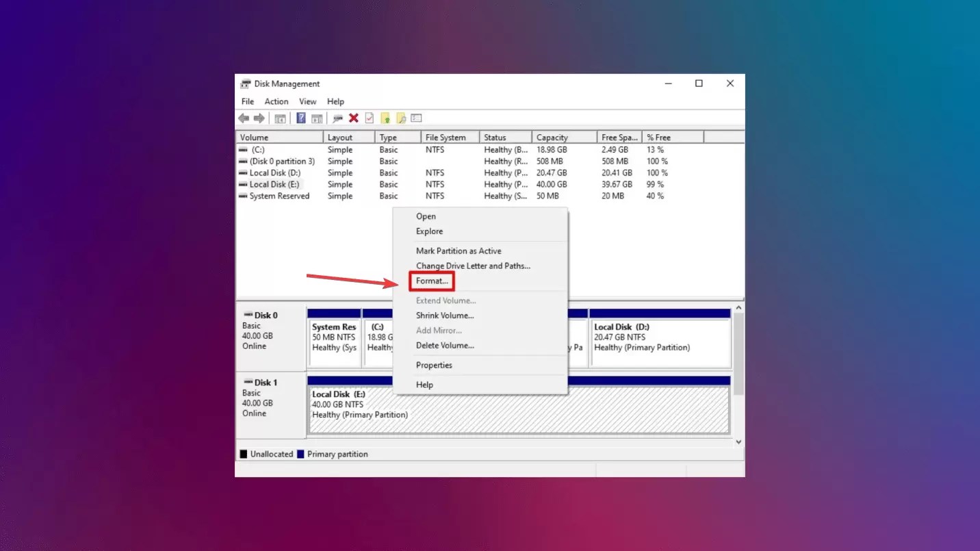Select Format from the context menu
This screenshot has width=980, height=551.
coord(431,281)
